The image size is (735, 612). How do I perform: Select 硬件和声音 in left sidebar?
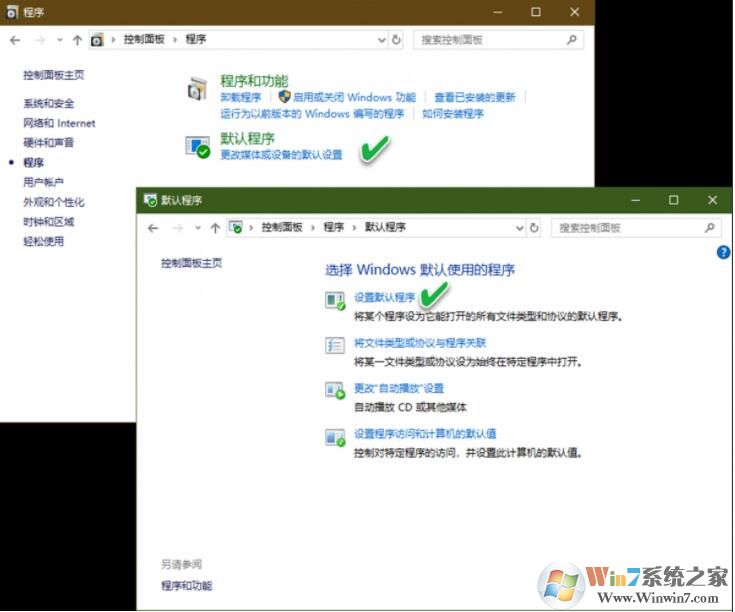click(x=49, y=143)
